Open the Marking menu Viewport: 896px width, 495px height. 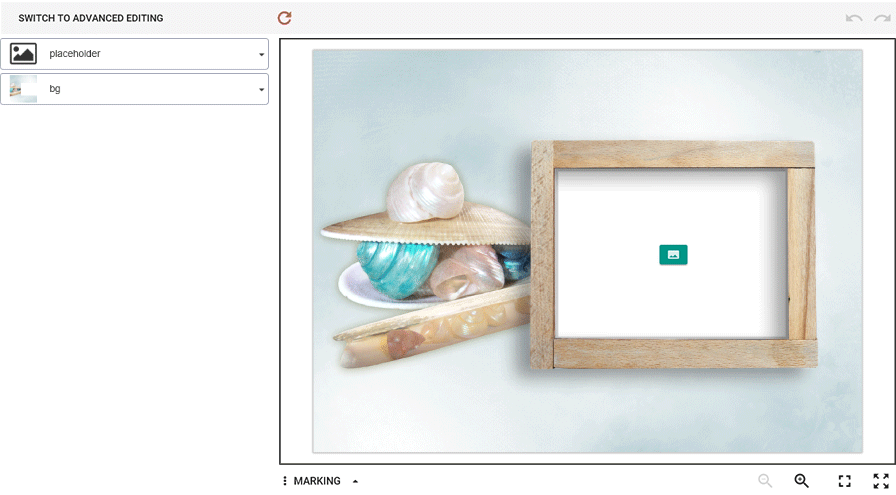point(317,481)
